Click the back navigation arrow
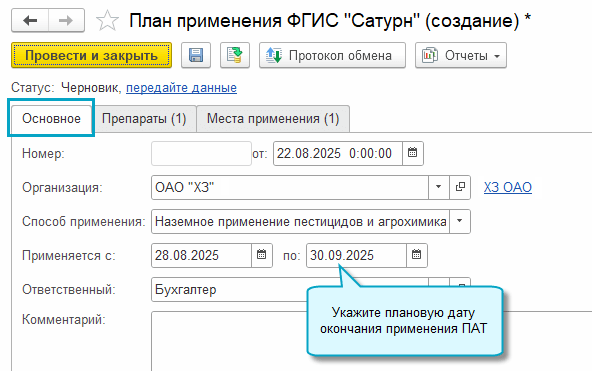This screenshot has width=592, height=371. pos(30,20)
